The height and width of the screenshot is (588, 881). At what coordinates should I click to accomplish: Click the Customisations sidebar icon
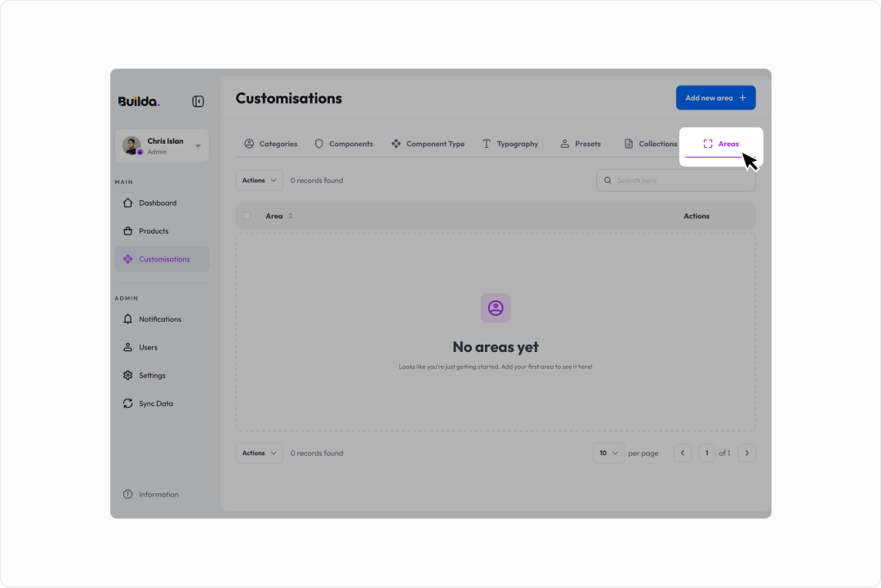pyautogui.click(x=128, y=259)
